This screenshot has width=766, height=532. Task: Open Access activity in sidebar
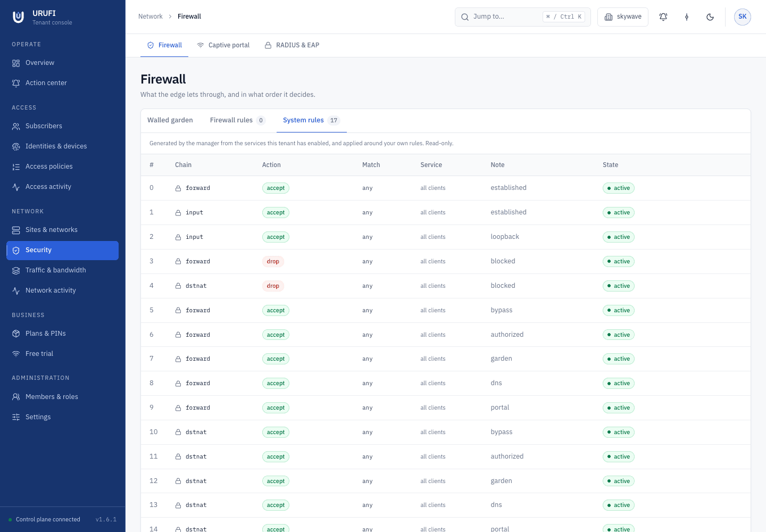tap(62, 187)
